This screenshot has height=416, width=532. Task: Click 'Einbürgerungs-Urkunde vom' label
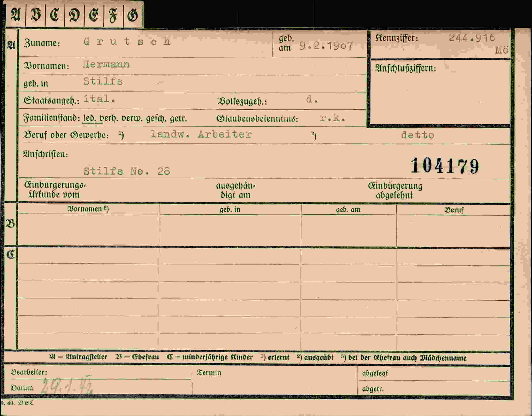point(55,190)
